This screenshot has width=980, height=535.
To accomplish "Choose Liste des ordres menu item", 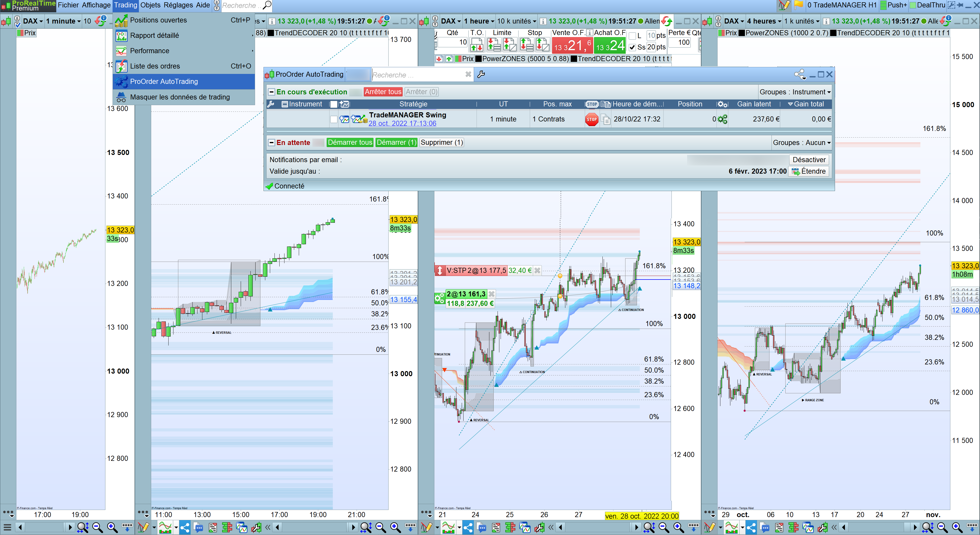I will [x=184, y=66].
